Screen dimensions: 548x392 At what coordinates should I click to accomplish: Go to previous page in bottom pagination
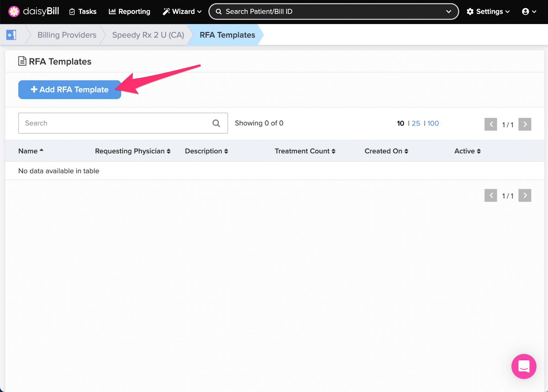click(491, 195)
